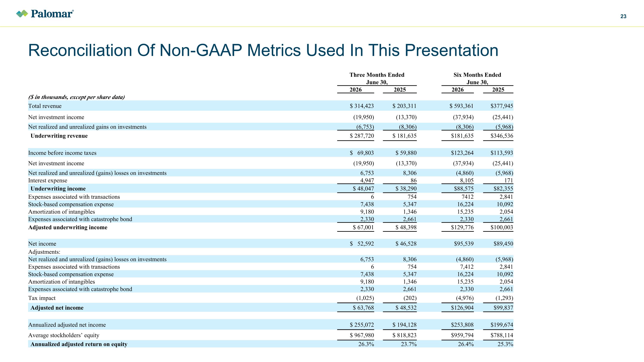The height and width of the screenshot is (362, 644).
Task: Click the Palomar logo
Action: point(45,14)
